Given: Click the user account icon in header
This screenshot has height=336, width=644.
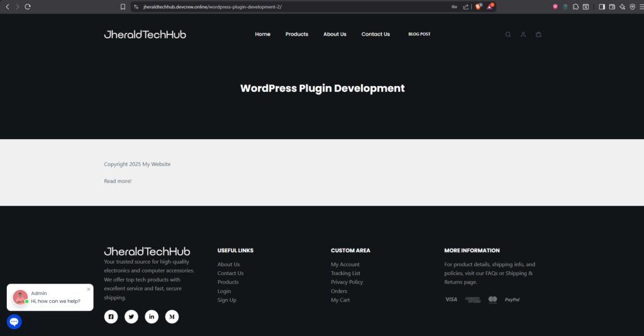Looking at the screenshot, I should point(523,35).
